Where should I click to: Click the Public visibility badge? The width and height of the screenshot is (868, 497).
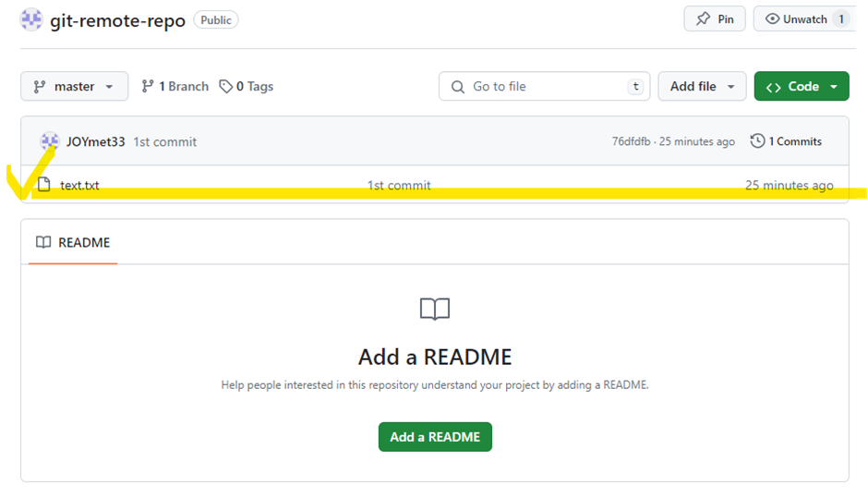point(216,20)
